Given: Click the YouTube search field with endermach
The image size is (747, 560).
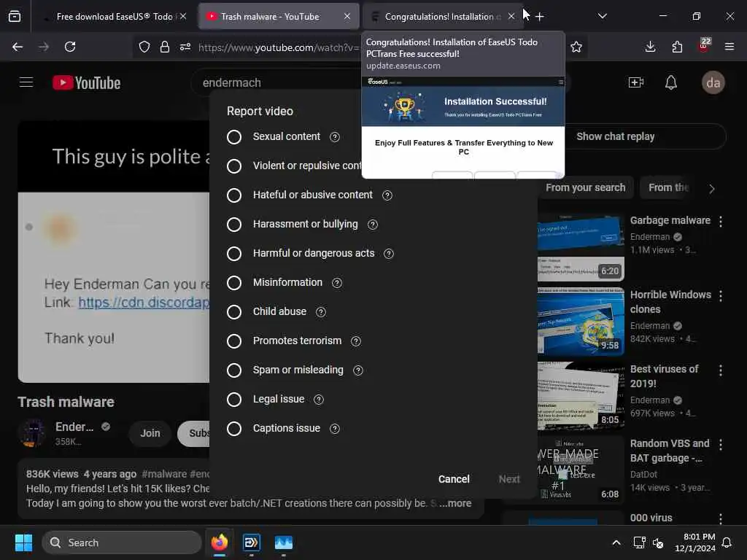Looking at the screenshot, I should 276,83.
